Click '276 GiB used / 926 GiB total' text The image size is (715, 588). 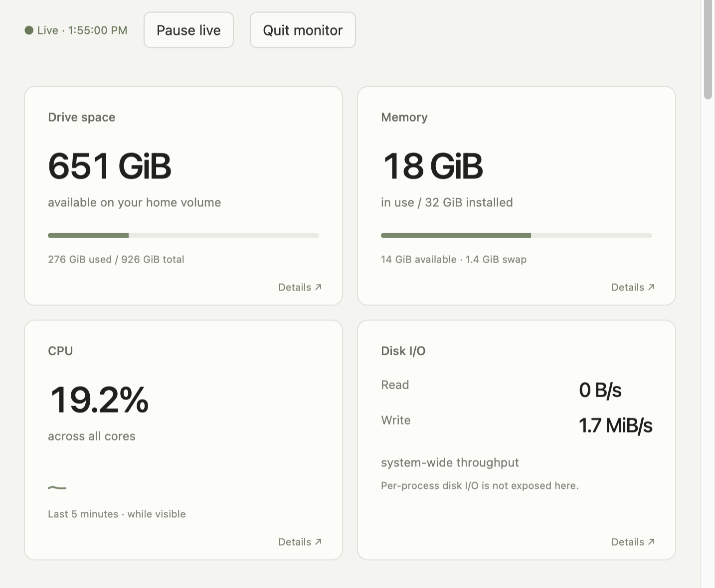click(x=116, y=259)
